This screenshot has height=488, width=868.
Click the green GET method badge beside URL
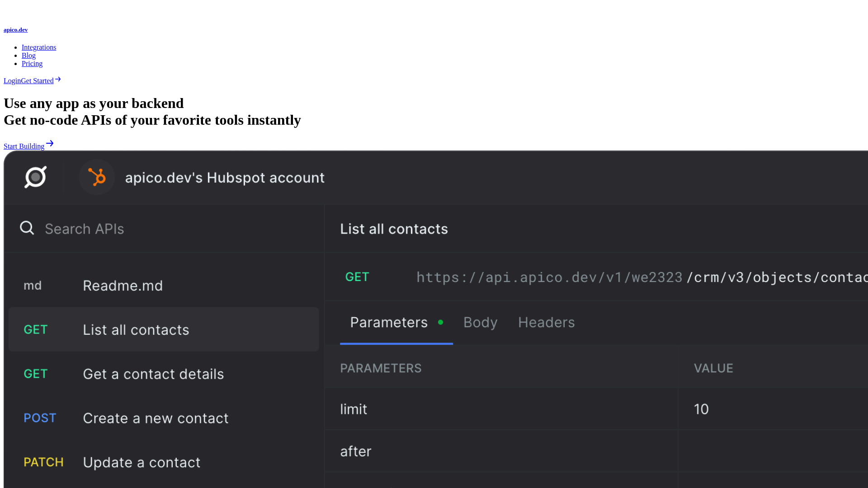(x=357, y=277)
